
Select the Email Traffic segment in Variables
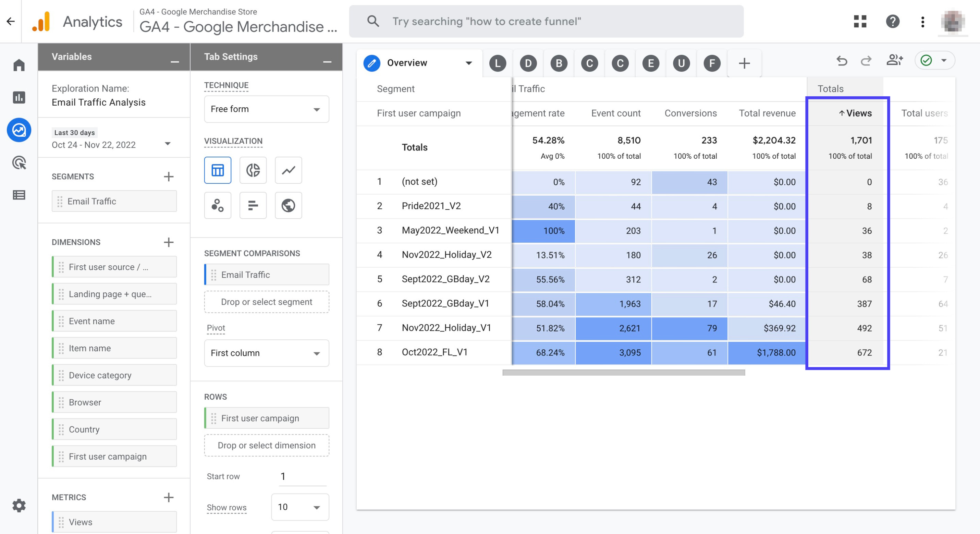point(114,201)
